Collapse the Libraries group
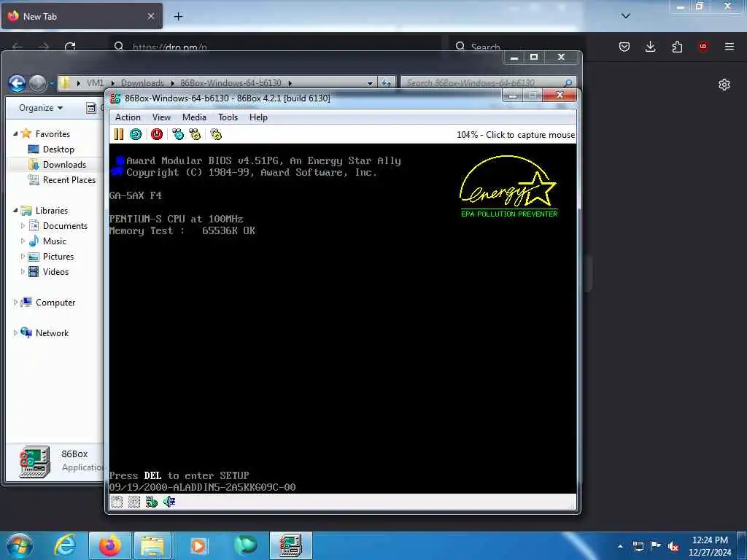The width and height of the screenshot is (747, 560). [x=15, y=210]
